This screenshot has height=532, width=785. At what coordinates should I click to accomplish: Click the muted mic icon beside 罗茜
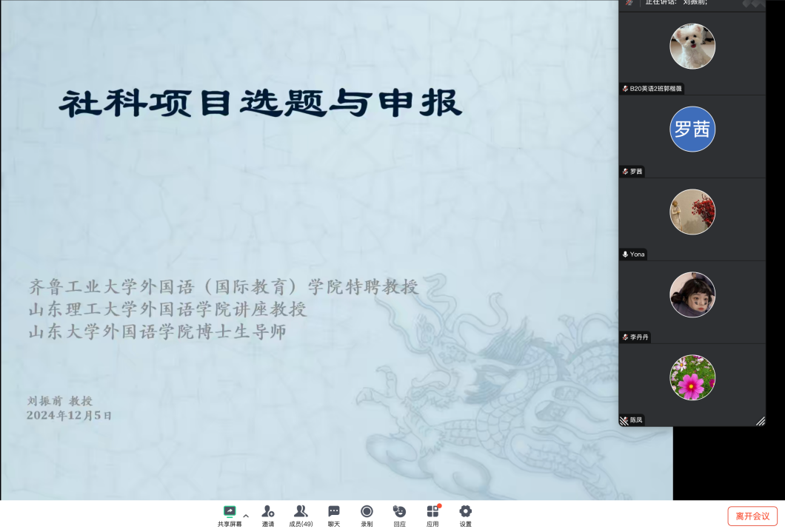click(x=625, y=171)
